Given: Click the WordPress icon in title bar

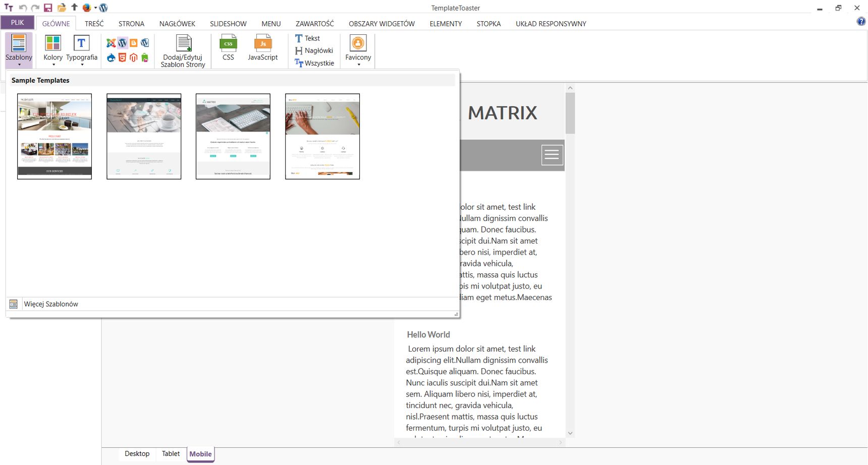Looking at the screenshot, I should (x=103, y=8).
